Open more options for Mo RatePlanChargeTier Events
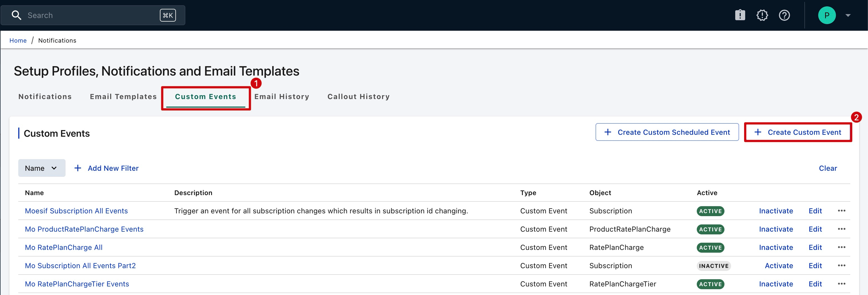 tap(841, 284)
